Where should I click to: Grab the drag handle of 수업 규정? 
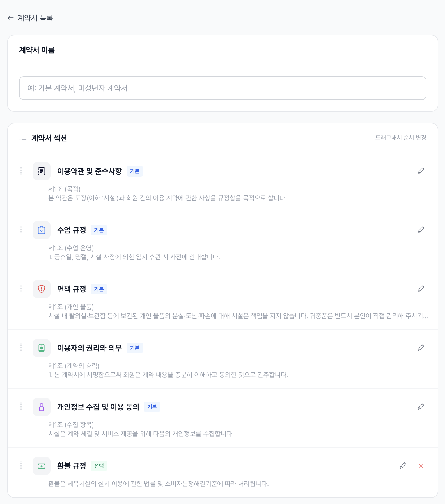(22, 230)
